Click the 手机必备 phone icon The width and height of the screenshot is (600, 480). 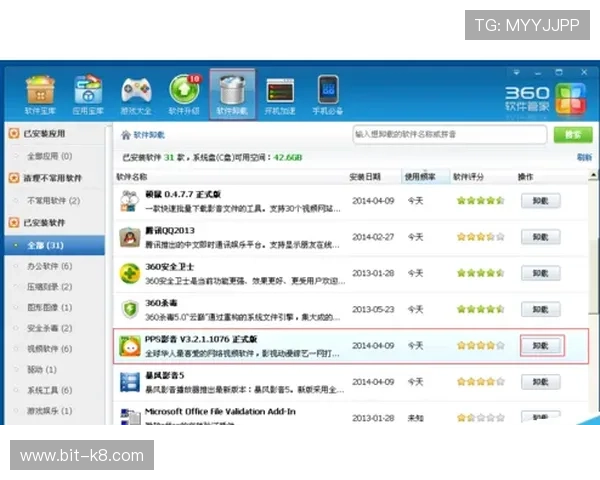[327, 93]
